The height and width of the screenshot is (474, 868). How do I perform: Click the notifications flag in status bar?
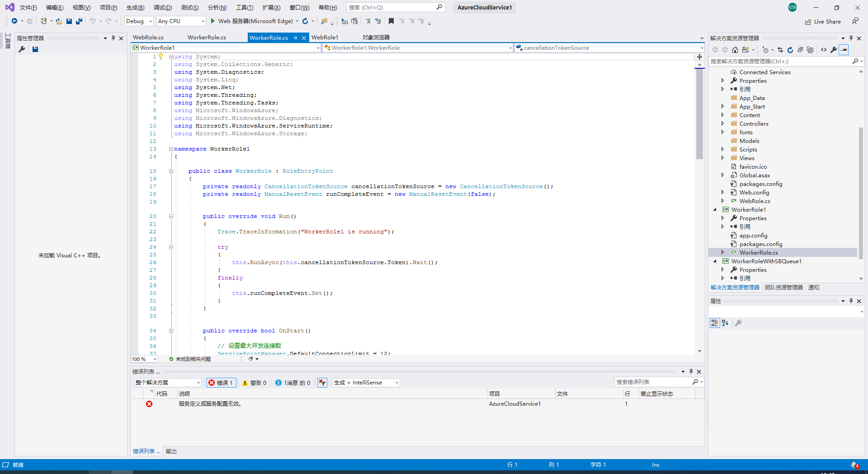point(854,465)
